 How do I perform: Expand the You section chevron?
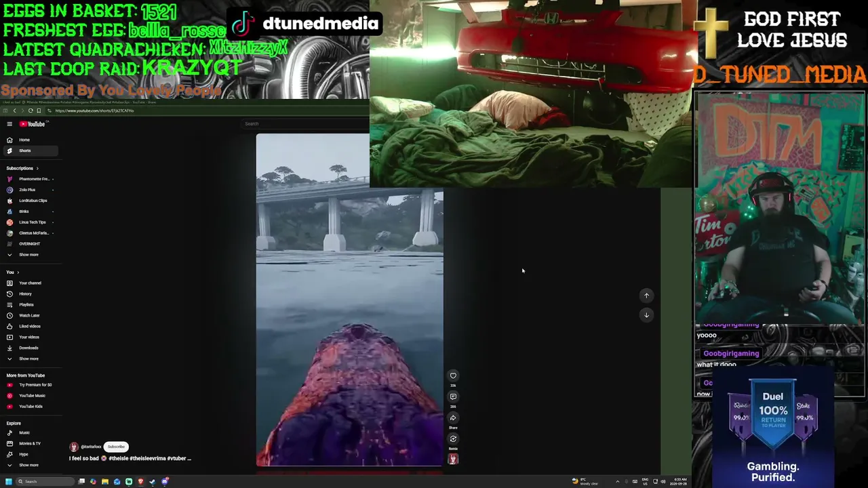coord(18,272)
